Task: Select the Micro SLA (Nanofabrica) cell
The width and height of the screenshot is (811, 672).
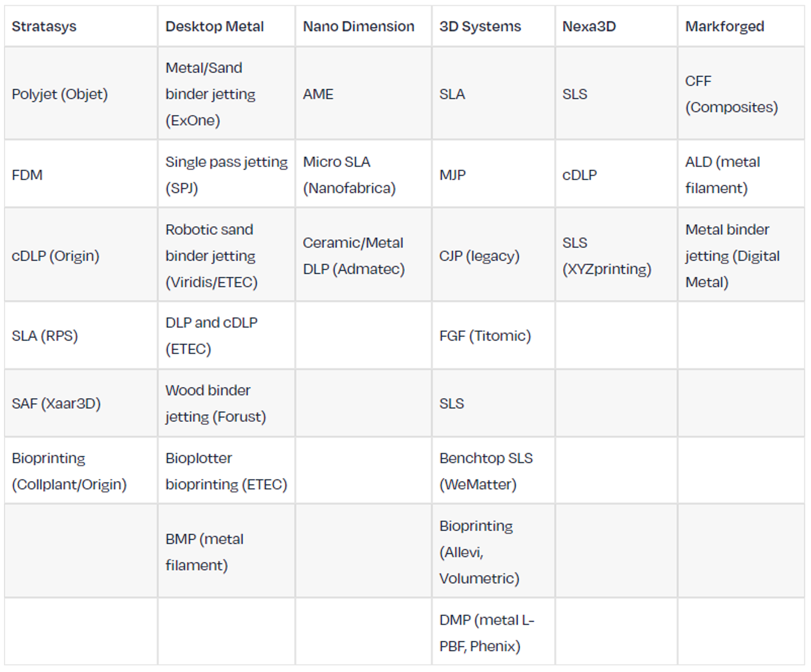Action: click(364, 175)
